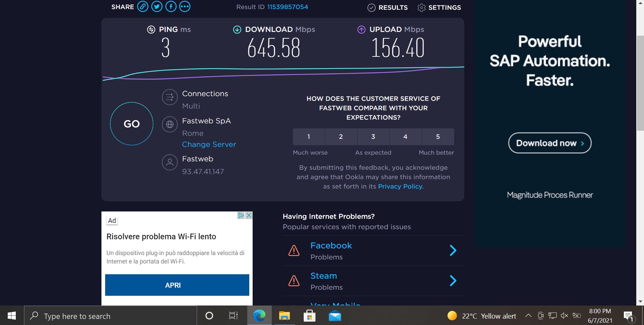Viewport: 644px width, 325px height.
Task: Select rating 3 As expected
Action: [x=373, y=137]
